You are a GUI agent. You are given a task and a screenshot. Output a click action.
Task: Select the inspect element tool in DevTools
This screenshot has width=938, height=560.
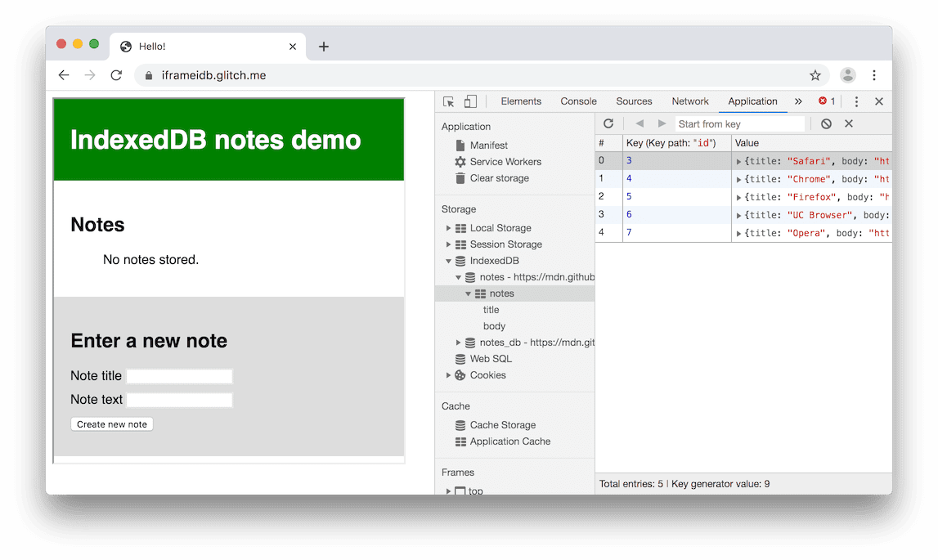point(447,101)
